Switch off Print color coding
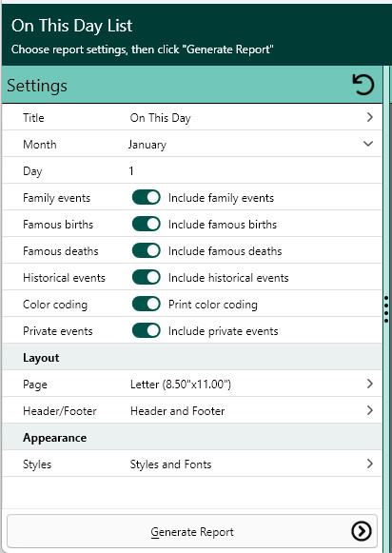Image resolution: width=392 pixels, height=553 pixels. tap(147, 304)
